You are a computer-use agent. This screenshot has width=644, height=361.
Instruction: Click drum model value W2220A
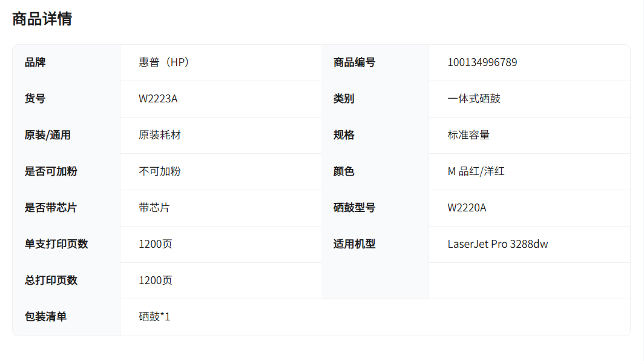tap(467, 208)
